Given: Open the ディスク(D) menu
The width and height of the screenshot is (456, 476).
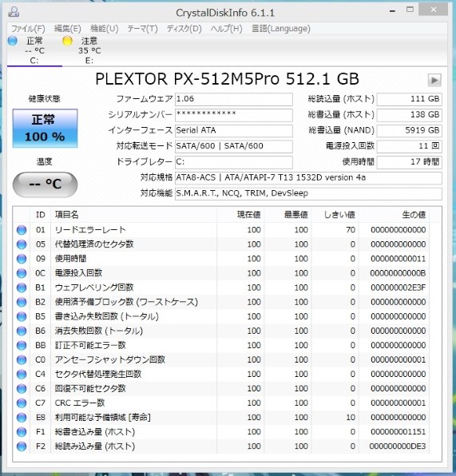Looking at the screenshot, I should tap(184, 29).
